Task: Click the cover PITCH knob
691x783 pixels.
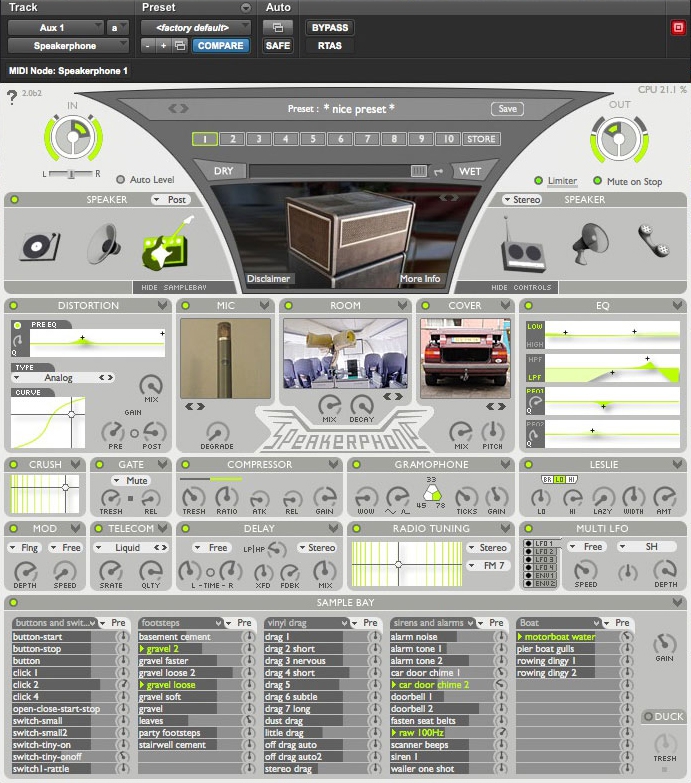Action: [x=492, y=432]
